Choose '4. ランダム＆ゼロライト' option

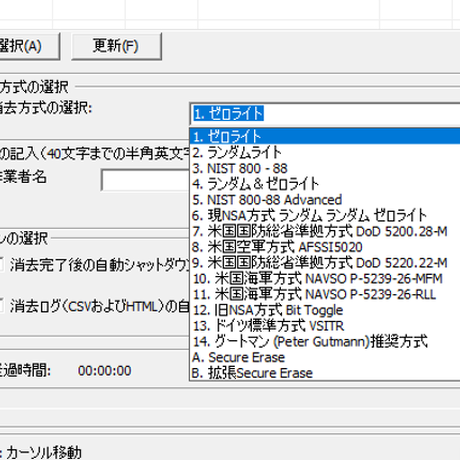[x=325, y=184]
